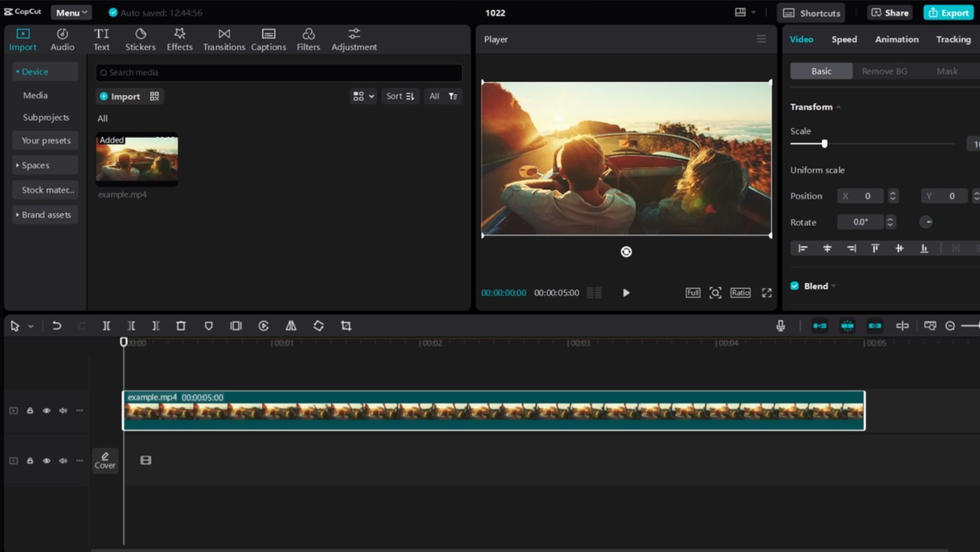The height and width of the screenshot is (552, 980).
Task: Open the Player panel menu icon
Action: point(761,39)
